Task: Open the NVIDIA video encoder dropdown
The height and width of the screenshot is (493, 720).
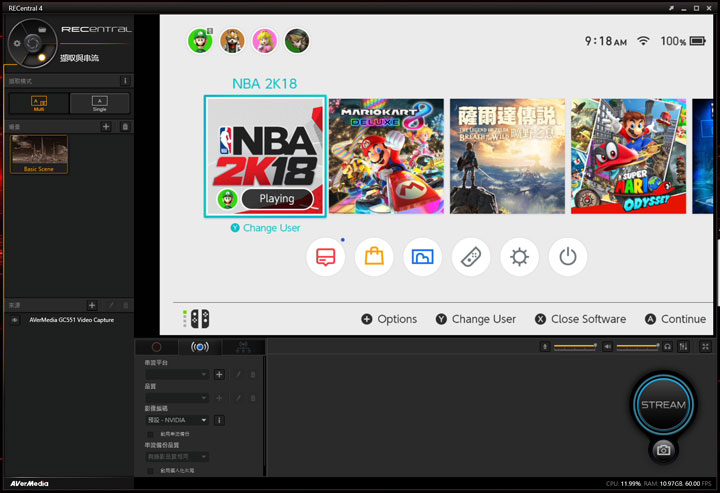Action: click(177, 420)
